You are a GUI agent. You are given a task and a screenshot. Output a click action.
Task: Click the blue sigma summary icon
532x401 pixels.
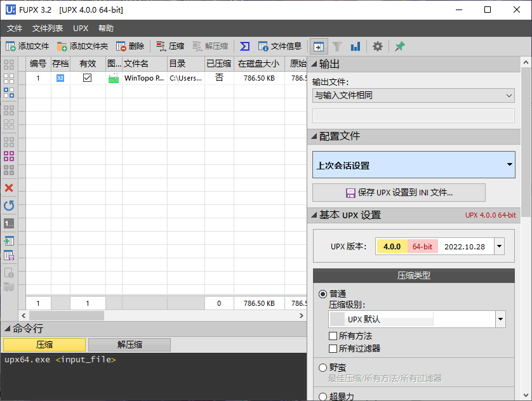[x=244, y=46]
